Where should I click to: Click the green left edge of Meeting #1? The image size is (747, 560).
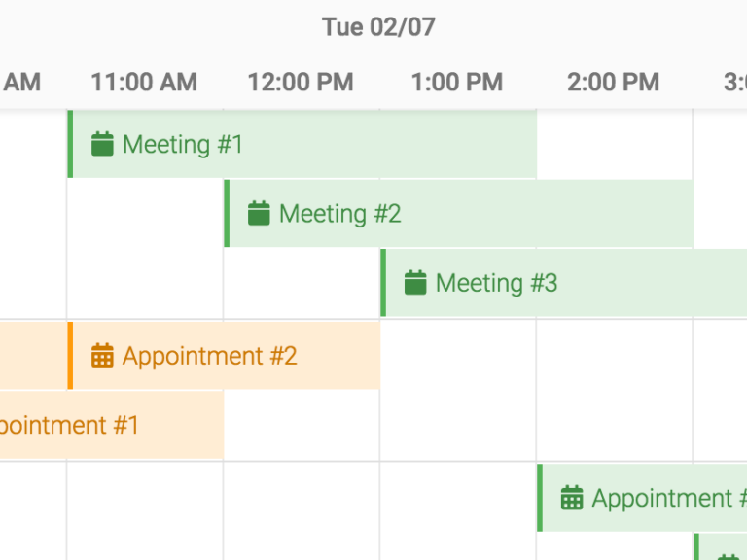coord(70,144)
